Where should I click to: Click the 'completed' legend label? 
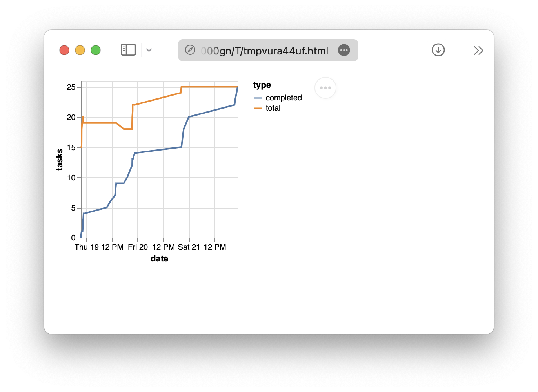pos(284,98)
